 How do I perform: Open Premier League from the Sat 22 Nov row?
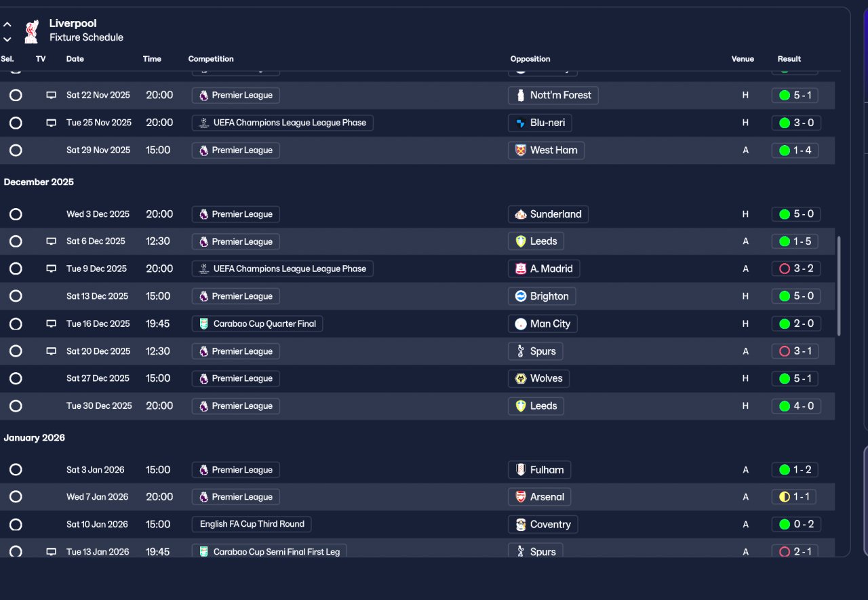click(x=236, y=96)
